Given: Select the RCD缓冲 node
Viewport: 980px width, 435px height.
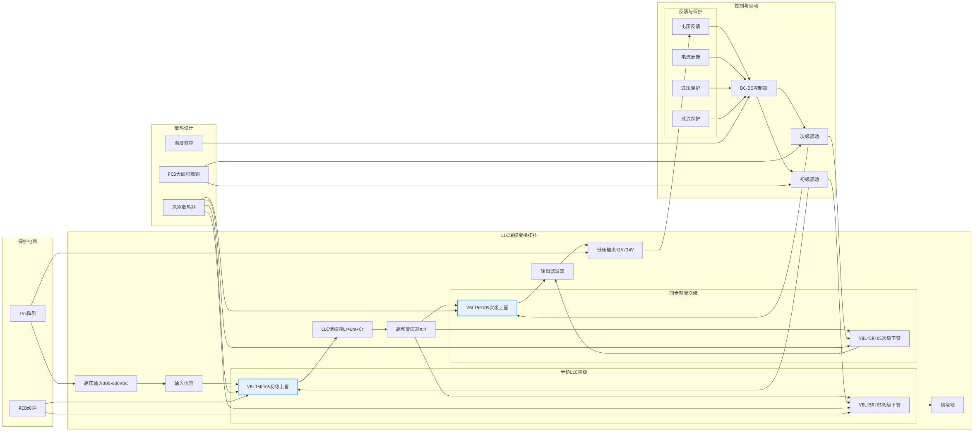Looking at the screenshot, I should click(27, 408).
